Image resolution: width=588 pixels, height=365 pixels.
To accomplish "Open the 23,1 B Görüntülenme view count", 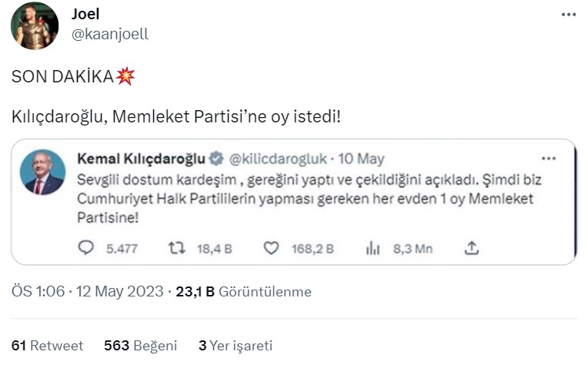I will click(x=243, y=292).
